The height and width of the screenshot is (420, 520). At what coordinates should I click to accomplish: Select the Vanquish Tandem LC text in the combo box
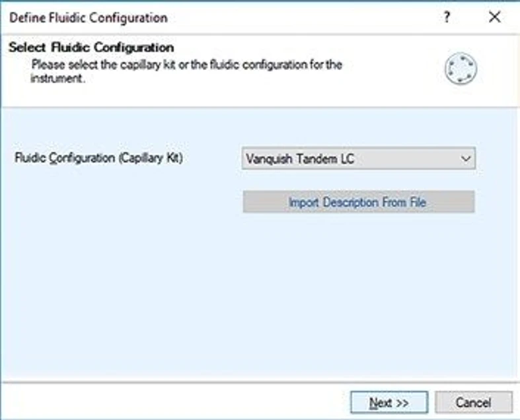pos(300,158)
